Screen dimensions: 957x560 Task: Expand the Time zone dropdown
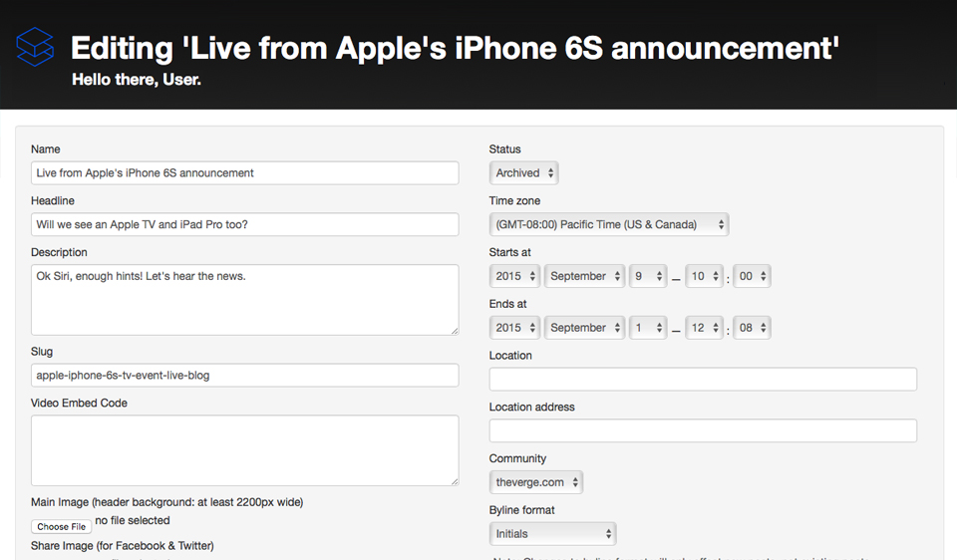608,225
